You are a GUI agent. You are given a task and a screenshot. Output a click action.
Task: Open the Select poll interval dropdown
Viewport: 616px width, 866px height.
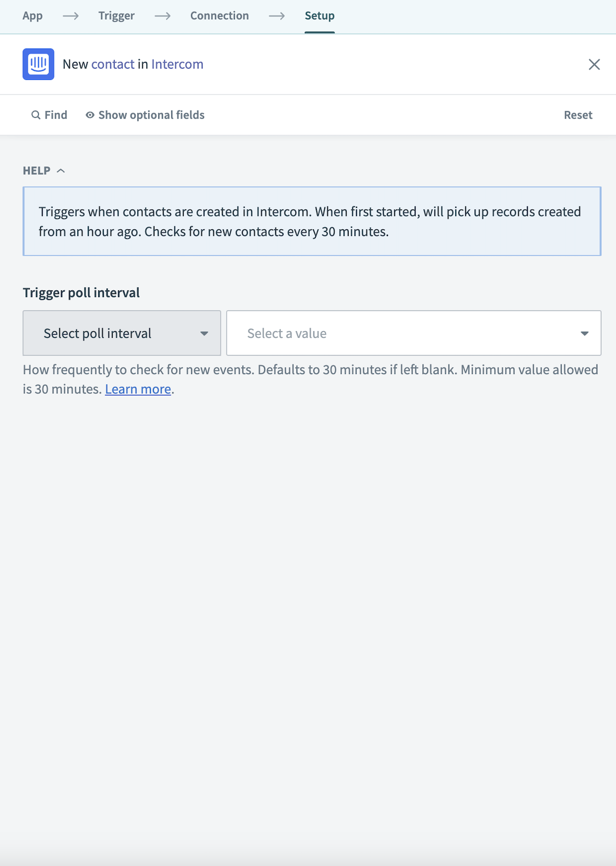pos(122,333)
